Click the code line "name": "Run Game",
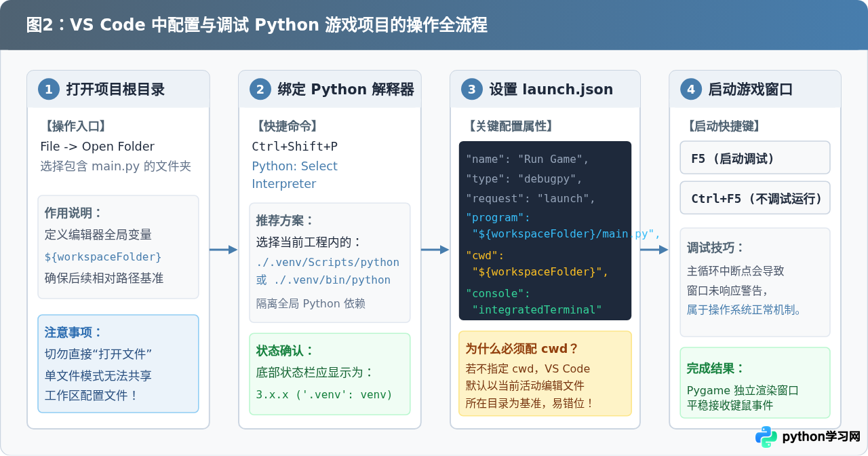The height and width of the screenshot is (456, 868). coord(528,159)
